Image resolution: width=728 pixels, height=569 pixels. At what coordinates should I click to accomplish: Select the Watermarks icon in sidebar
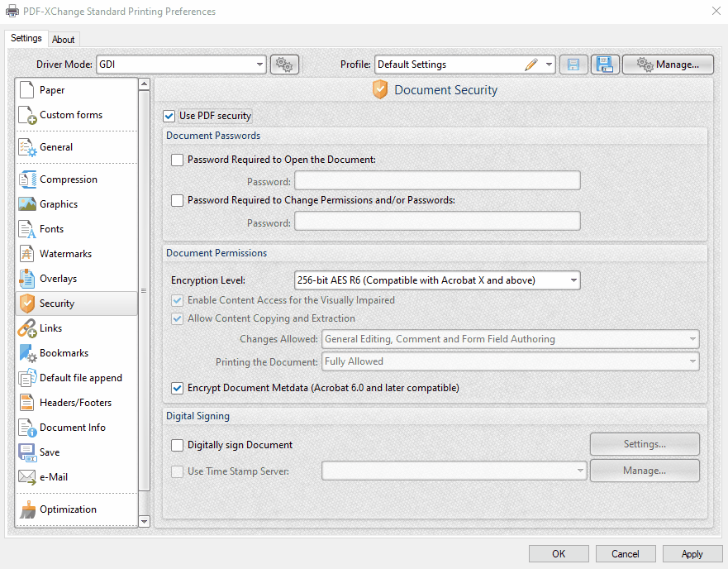26,253
